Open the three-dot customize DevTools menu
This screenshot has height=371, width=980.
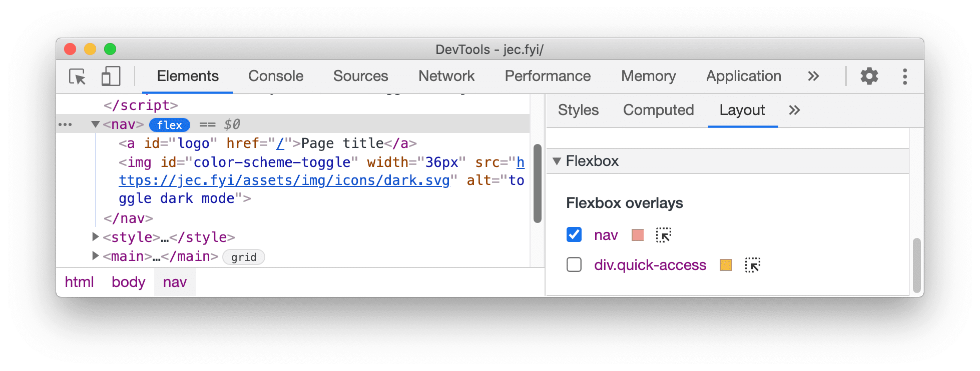[904, 76]
